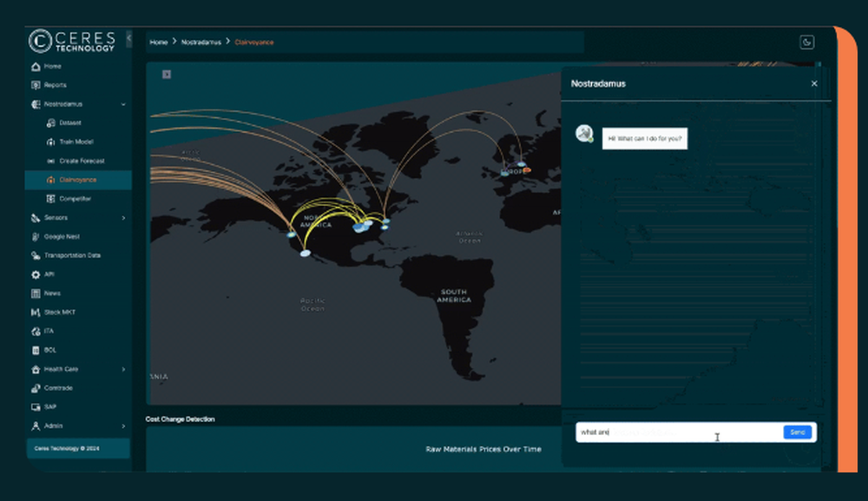The width and height of the screenshot is (868, 501).
Task: Click the Clairvoyance breadcrumb
Action: [x=253, y=42]
